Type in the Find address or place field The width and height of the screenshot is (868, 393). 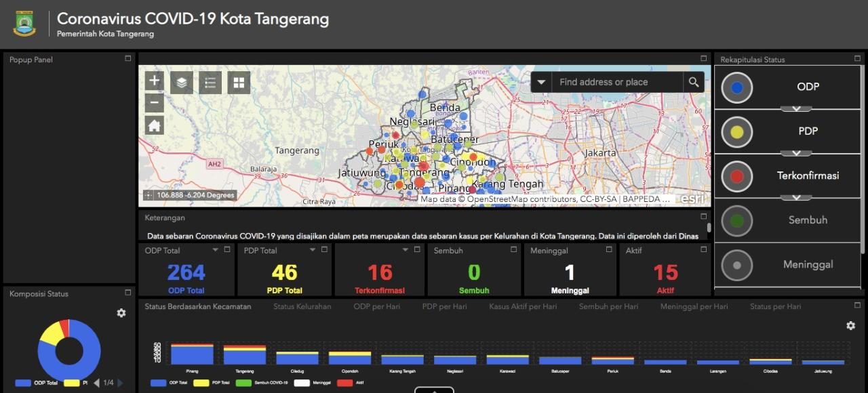(x=616, y=82)
